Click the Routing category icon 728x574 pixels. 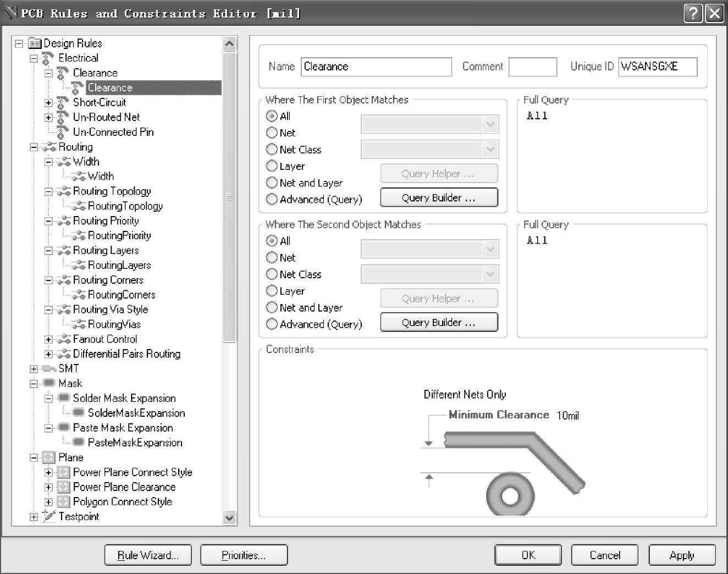point(49,147)
